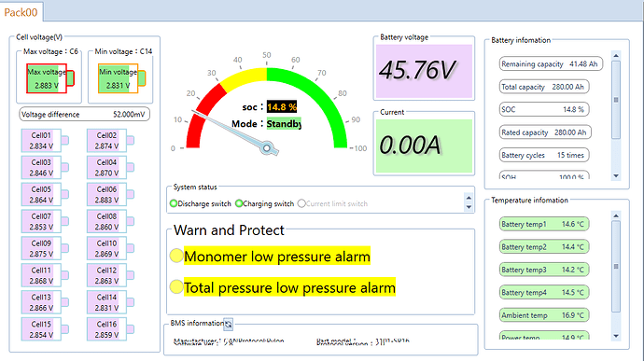Select the Total capacity 280.00 Ah field
This screenshot has height=361, width=644.
coord(544,87)
